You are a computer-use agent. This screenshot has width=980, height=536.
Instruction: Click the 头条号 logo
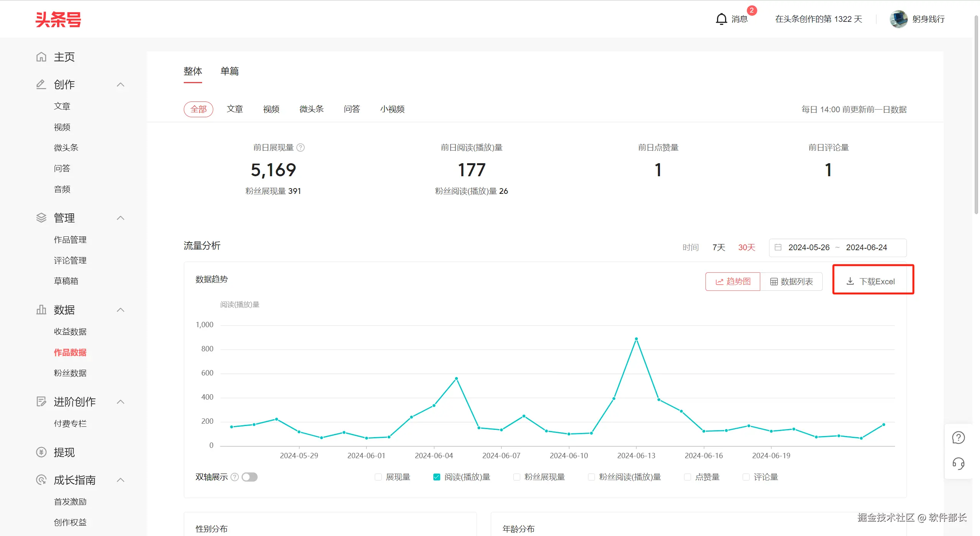point(58,19)
